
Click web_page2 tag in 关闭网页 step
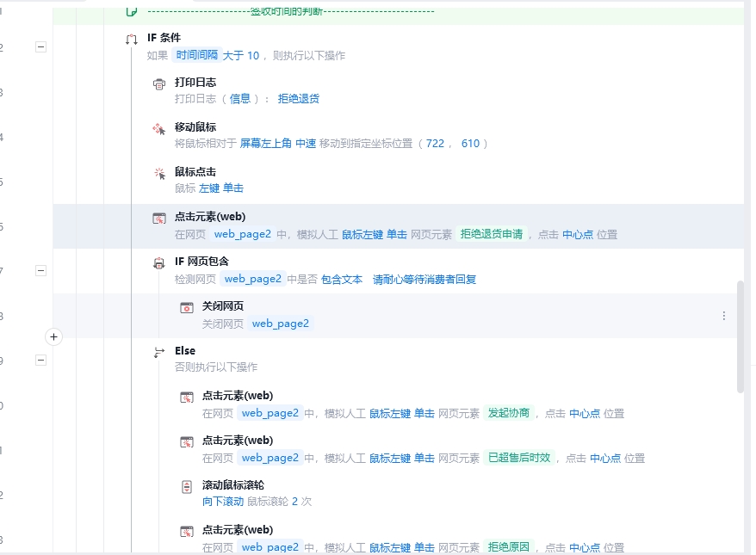coord(280,324)
